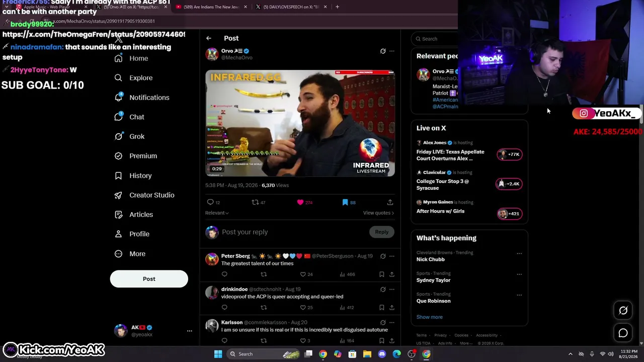
Task: Bookmark drinkindoe's comment
Action: [382, 308]
